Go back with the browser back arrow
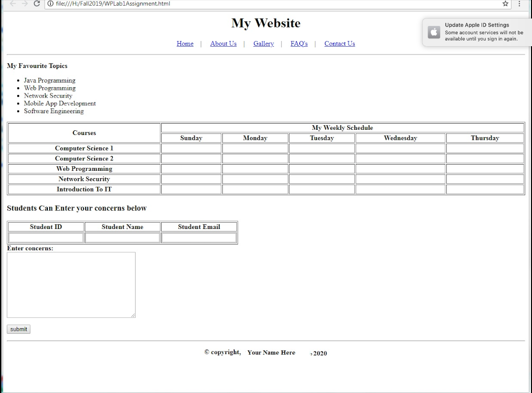 tap(12, 4)
